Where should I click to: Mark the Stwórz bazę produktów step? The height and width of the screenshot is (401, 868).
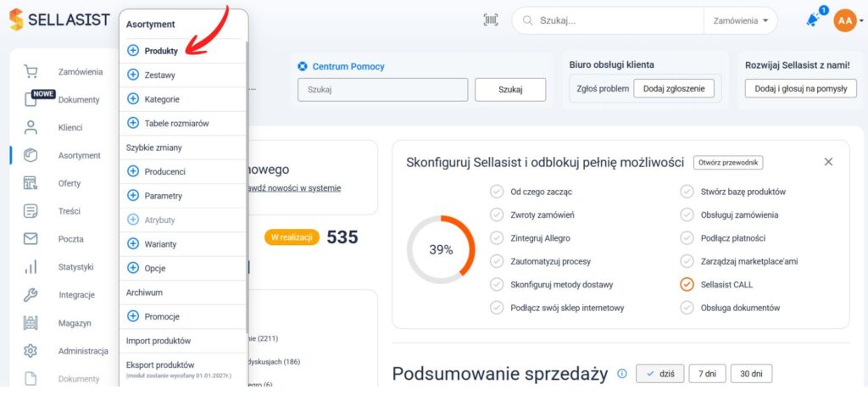pos(687,192)
